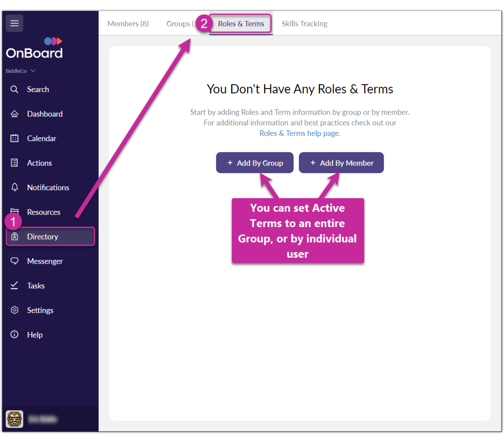The image size is (504, 434).
Task: Click the user avatar thumbnail
Action: point(14,419)
